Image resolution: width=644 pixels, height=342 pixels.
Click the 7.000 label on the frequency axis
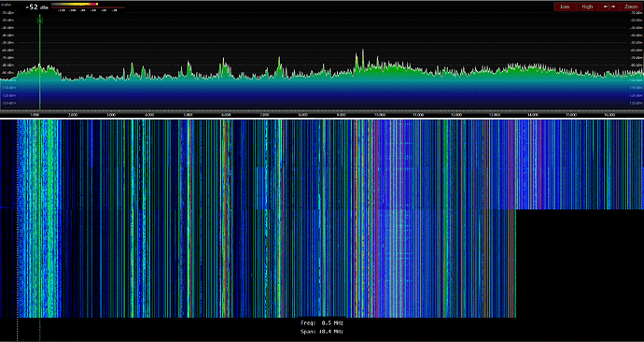point(264,115)
